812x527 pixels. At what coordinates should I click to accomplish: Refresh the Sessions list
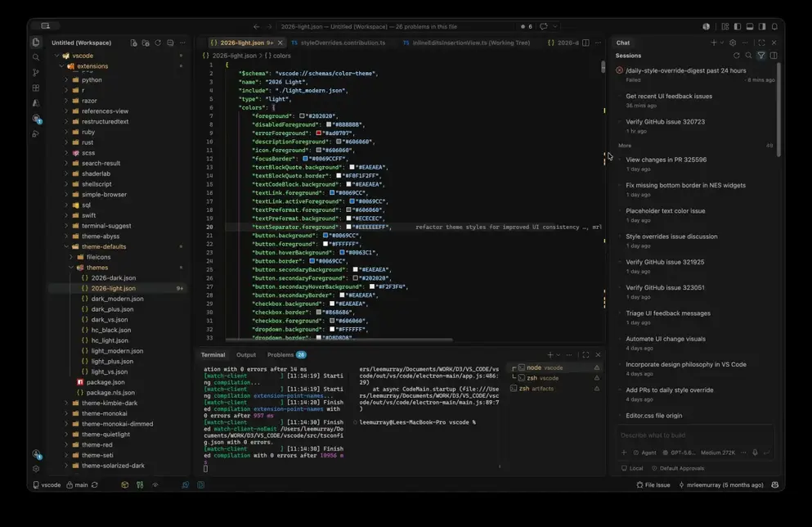[x=737, y=56]
